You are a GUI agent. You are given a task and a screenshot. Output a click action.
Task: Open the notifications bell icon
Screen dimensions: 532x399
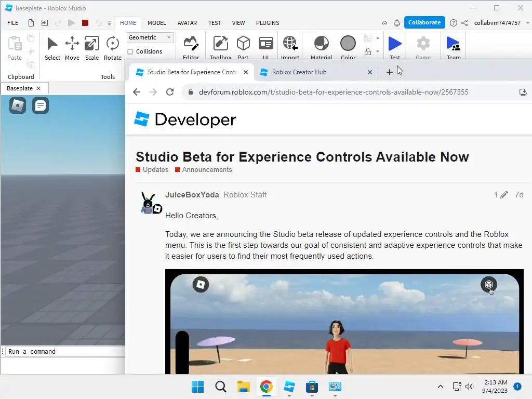(x=396, y=23)
